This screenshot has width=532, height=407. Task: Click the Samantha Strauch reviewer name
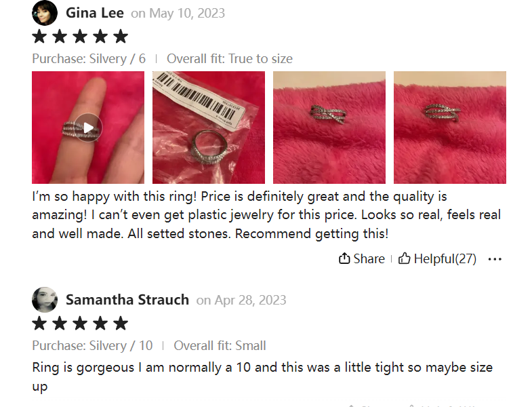click(127, 300)
